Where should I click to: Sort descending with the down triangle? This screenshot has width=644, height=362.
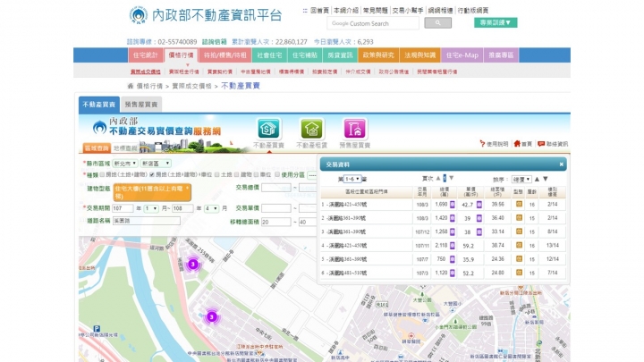point(546,179)
